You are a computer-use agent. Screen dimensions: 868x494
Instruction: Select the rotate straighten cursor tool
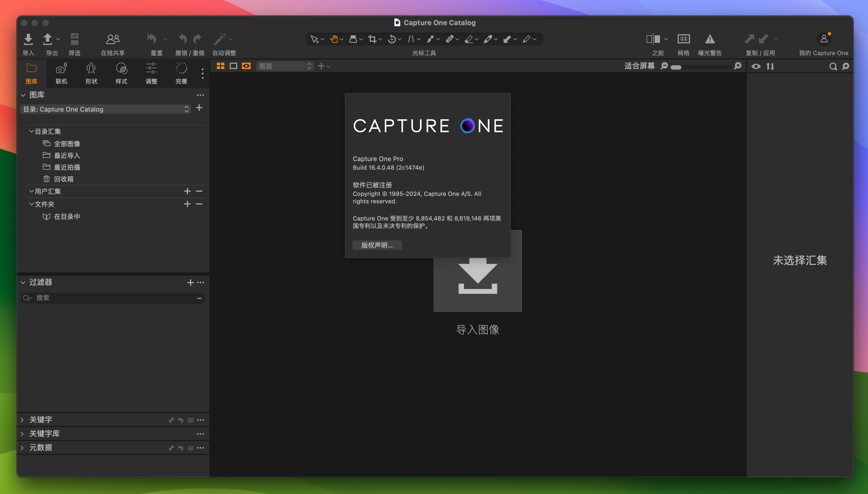pyautogui.click(x=392, y=39)
